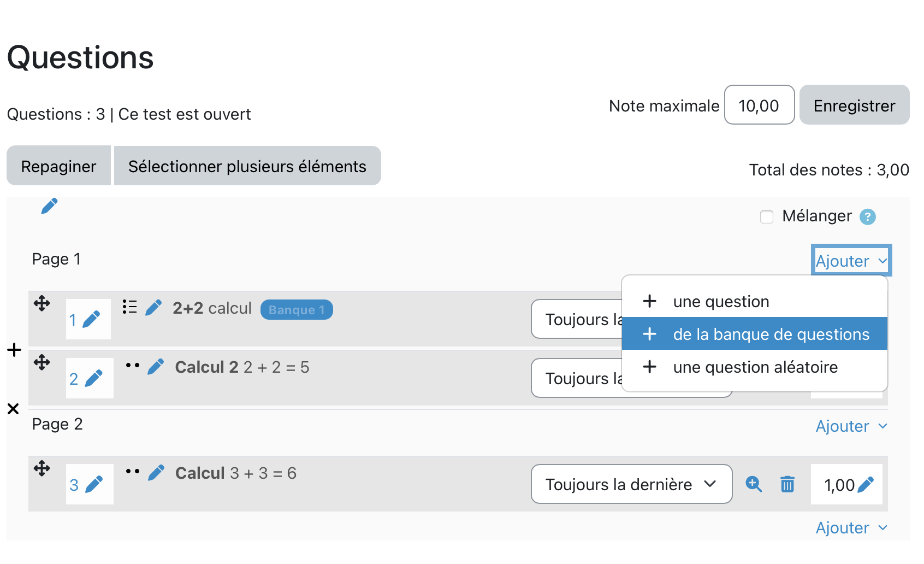Click the section heading edit pencil icon
924x564 pixels.
pyautogui.click(x=49, y=206)
